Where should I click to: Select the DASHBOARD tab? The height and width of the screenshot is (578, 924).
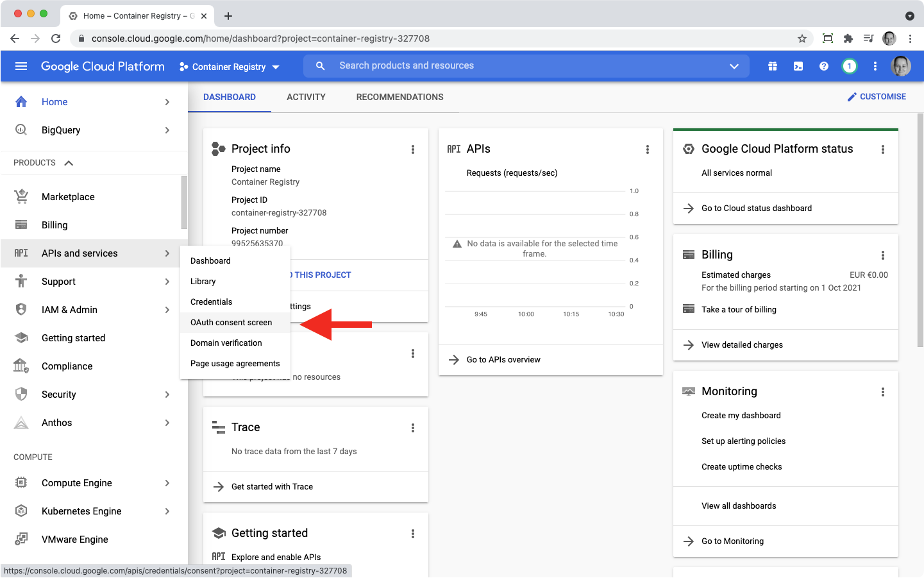pos(230,97)
